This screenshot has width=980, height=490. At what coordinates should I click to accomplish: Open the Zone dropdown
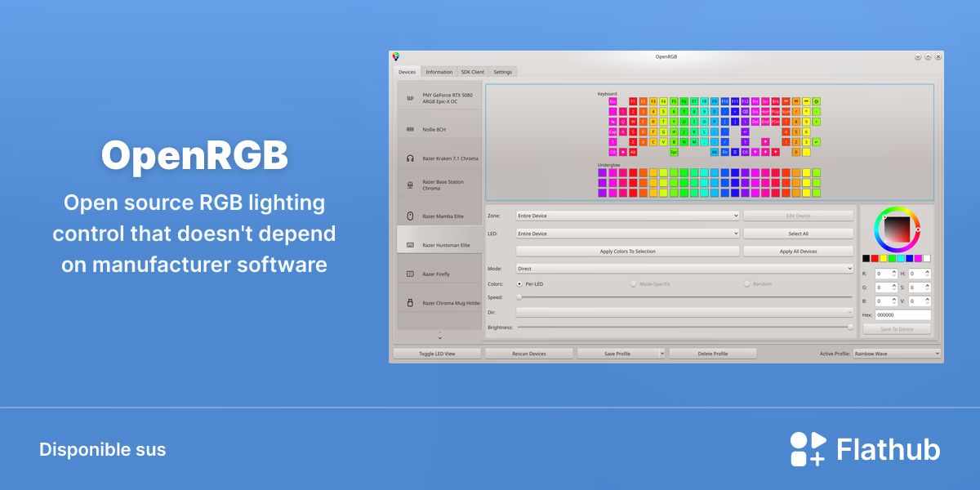pos(628,216)
